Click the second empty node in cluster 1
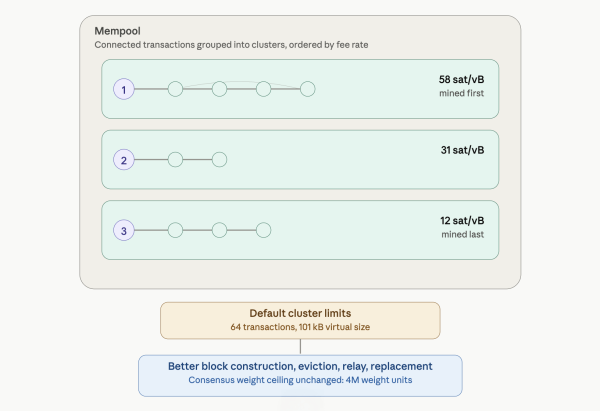 (220, 89)
